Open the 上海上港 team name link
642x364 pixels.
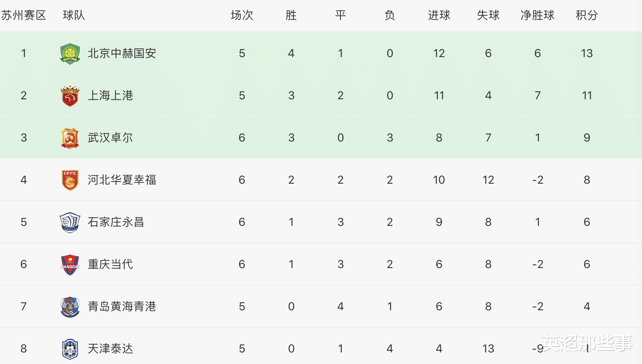(x=110, y=96)
